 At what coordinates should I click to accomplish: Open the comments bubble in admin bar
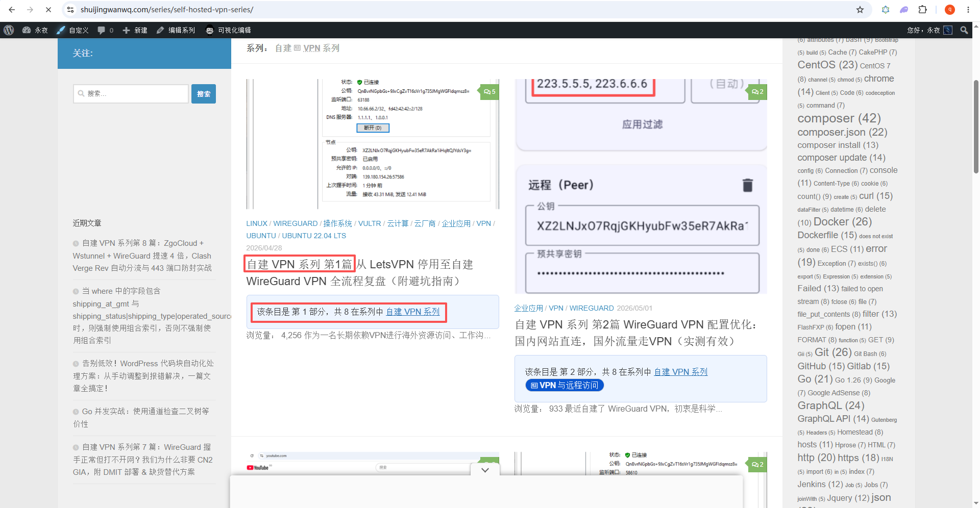(x=105, y=30)
